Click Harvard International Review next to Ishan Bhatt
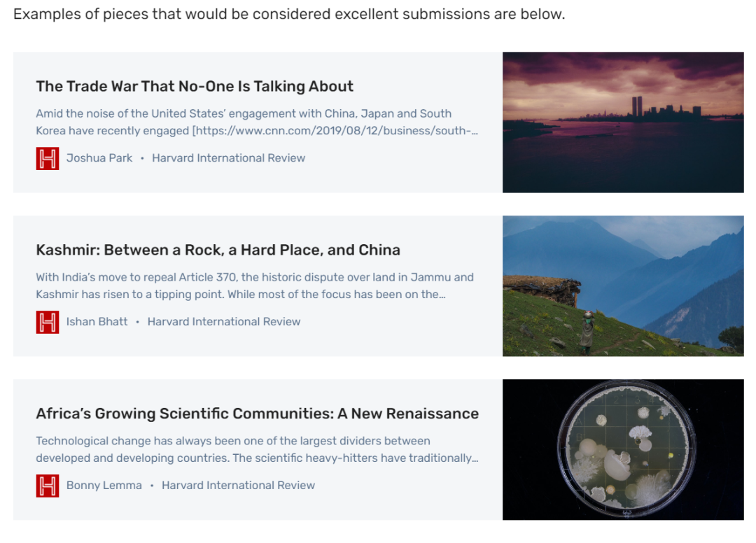 click(x=224, y=322)
